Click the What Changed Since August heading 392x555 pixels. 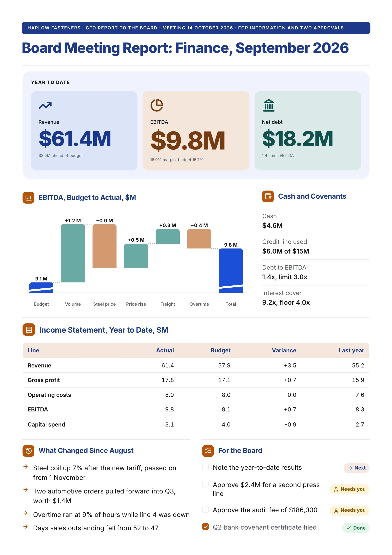point(86,451)
